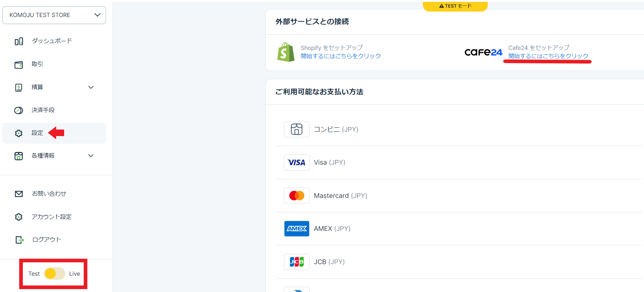Click the yellow TEST モード banner
Screen dimensions: 644x292
tap(455, 6)
